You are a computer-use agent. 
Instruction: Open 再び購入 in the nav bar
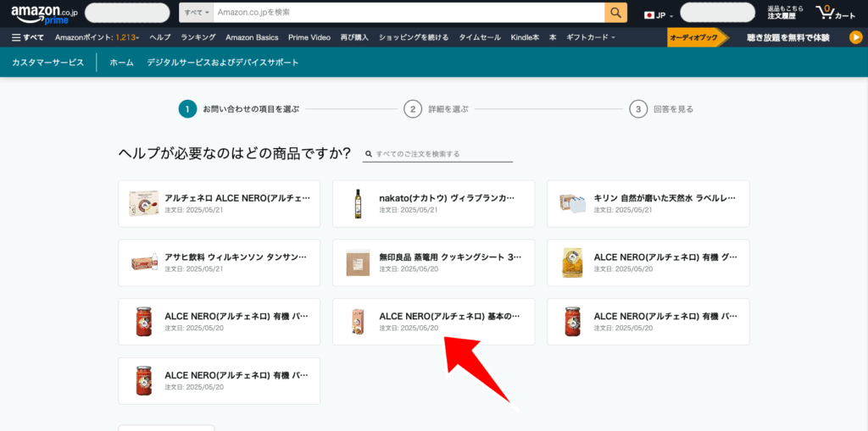click(x=354, y=37)
